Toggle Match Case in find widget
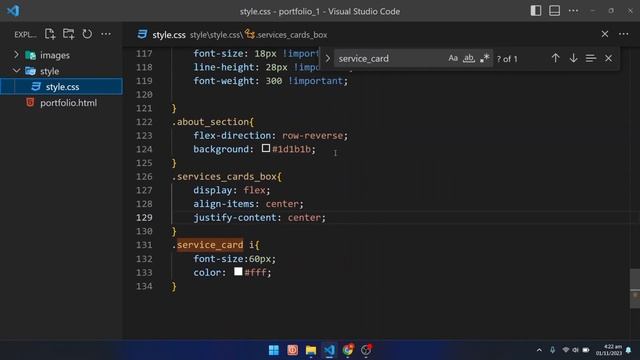The image size is (640, 360). (453, 58)
